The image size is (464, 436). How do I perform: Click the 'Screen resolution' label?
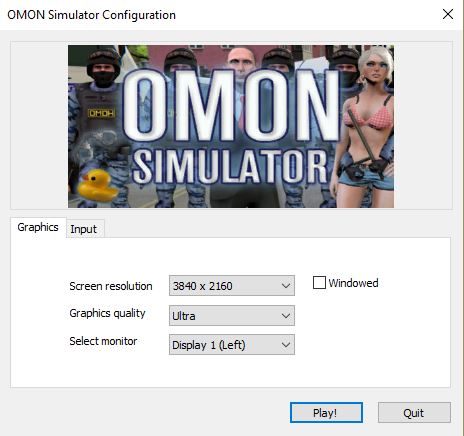111,286
